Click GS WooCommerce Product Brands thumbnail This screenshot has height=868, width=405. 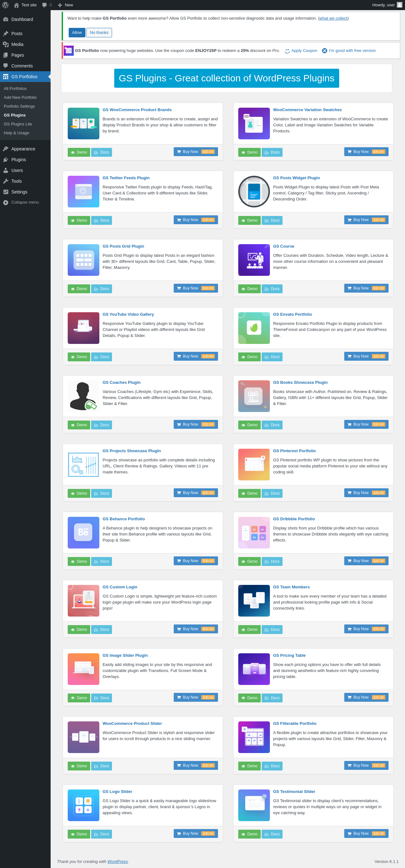(x=84, y=123)
